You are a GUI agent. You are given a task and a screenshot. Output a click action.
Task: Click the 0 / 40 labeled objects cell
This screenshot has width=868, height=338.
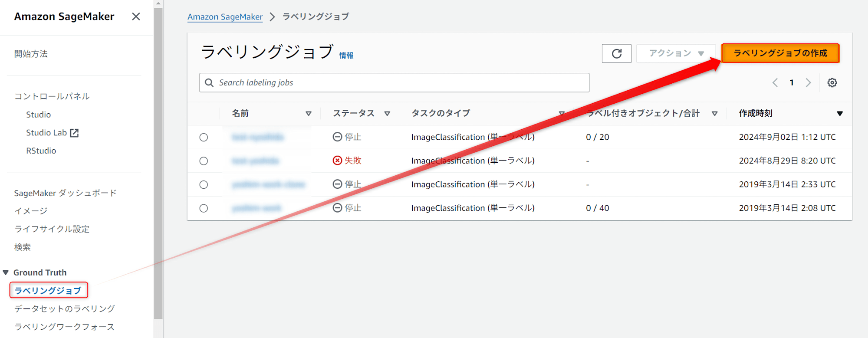[x=598, y=208]
